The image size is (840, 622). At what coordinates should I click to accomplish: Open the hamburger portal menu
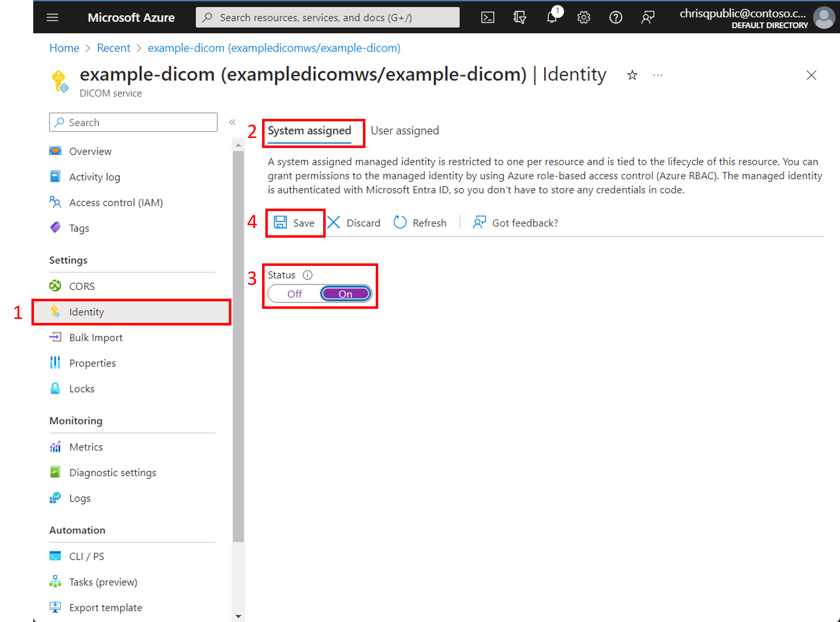(52, 17)
